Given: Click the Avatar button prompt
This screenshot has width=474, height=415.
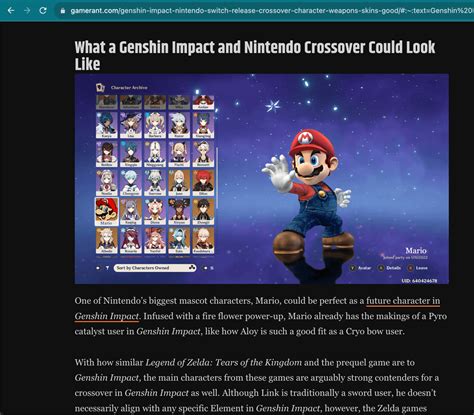Looking at the screenshot, I should 360,268.
